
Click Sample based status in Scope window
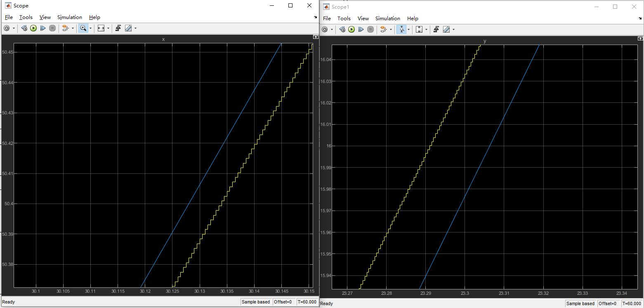pos(256,302)
